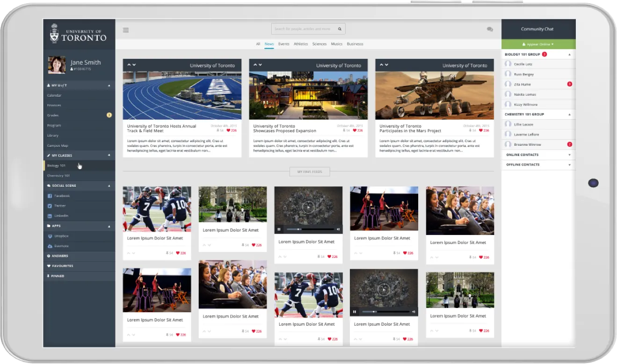The width and height of the screenshot is (617, 364).
Task: Launch Dropbox from Apps section
Action: point(61,236)
